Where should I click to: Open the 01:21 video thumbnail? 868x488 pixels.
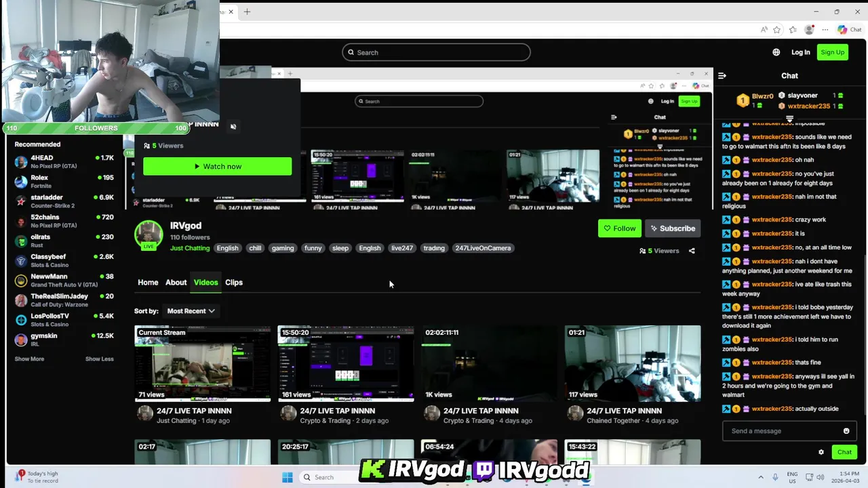coord(633,363)
